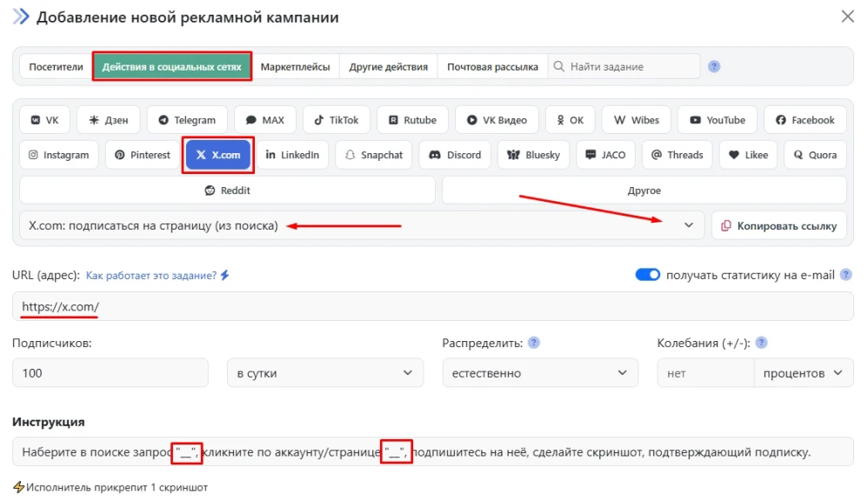
Task: Select the Discord platform icon
Action: click(454, 155)
